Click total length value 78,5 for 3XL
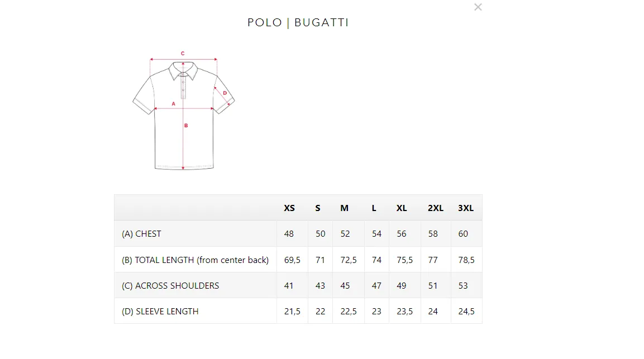This screenshot has height=359, width=644. click(x=466, y=260)
